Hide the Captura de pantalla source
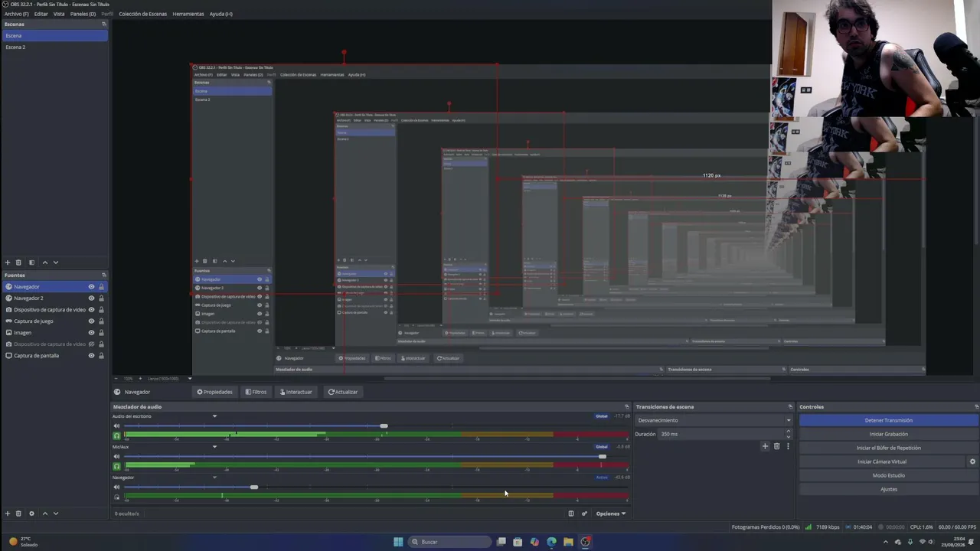 click(91, 356)
